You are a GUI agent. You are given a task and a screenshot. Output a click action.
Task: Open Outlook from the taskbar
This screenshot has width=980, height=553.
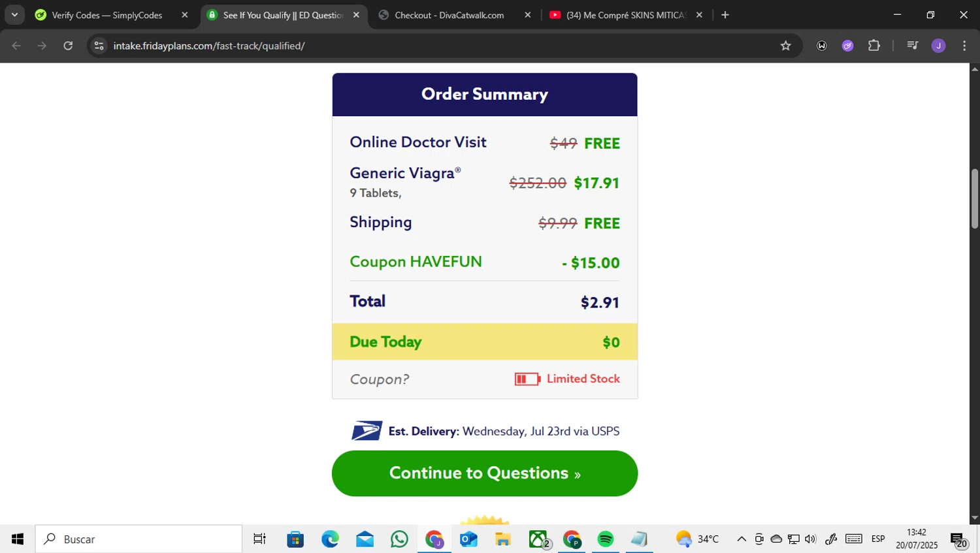468,539
